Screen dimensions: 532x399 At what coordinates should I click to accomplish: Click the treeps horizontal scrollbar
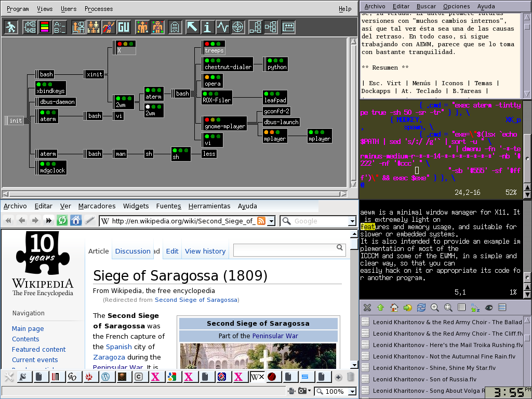click(175, 194)
